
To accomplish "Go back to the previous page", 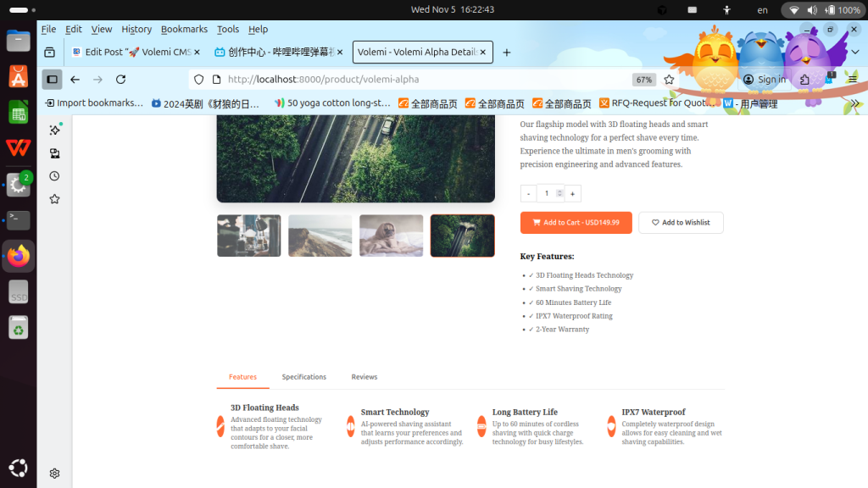I will coord(75,80).
